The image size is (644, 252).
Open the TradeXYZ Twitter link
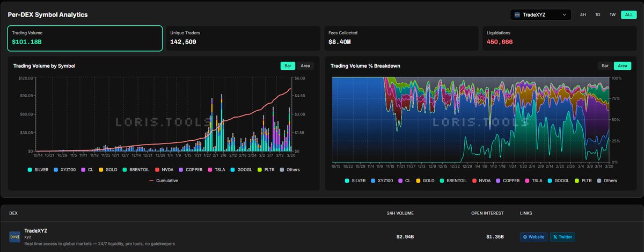(x=563, y=236)
